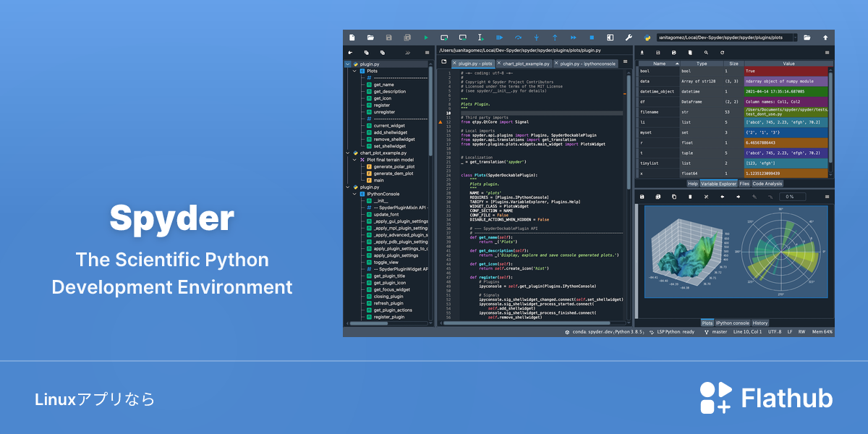Execute the current debug line (step)

518,37
